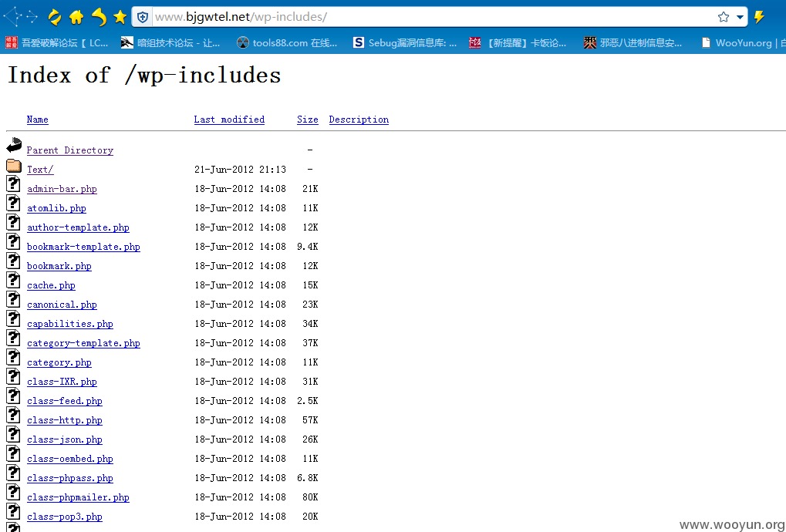Click the yellow refresh icon in the toolbar
This screenshot has width=786, height=532.
pyautogui.click(x=54, y=18)
